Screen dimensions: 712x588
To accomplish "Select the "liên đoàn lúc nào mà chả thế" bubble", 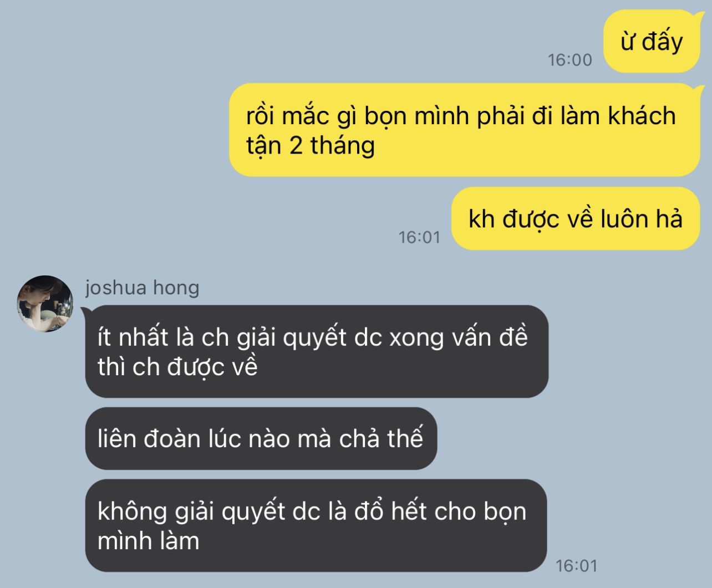I will [261, 438].
